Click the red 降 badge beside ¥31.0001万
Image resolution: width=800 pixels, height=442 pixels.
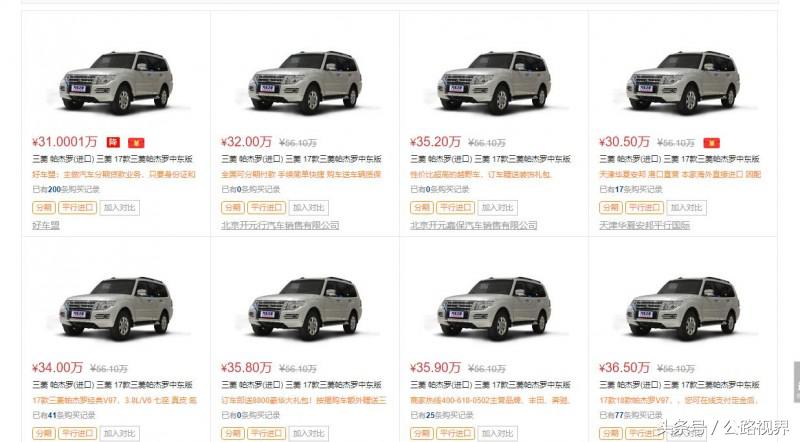point(113,142)
